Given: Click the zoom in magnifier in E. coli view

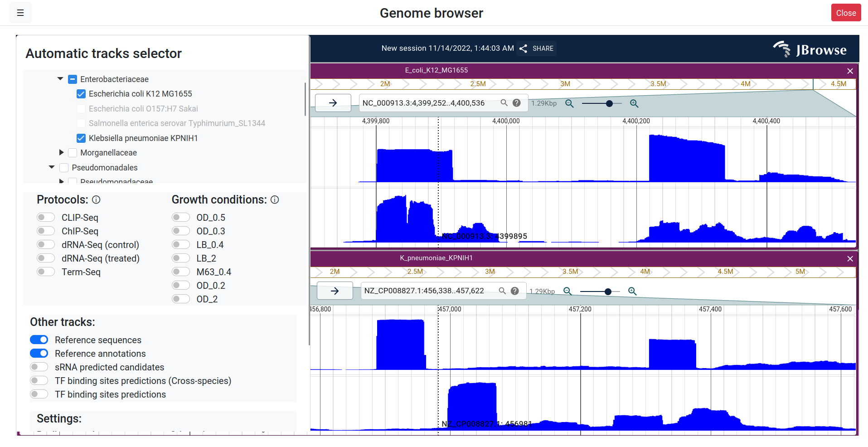Looking at the screenshot, I should point(634,104).
